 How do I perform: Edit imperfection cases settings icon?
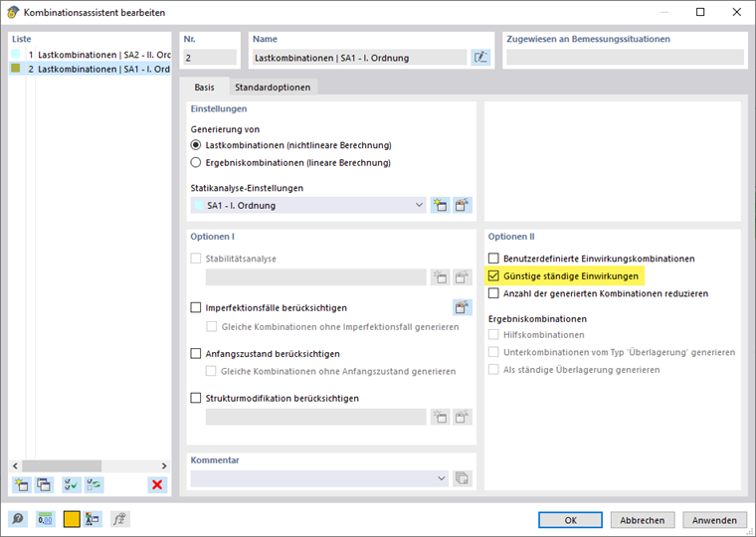tap(462, 307)
